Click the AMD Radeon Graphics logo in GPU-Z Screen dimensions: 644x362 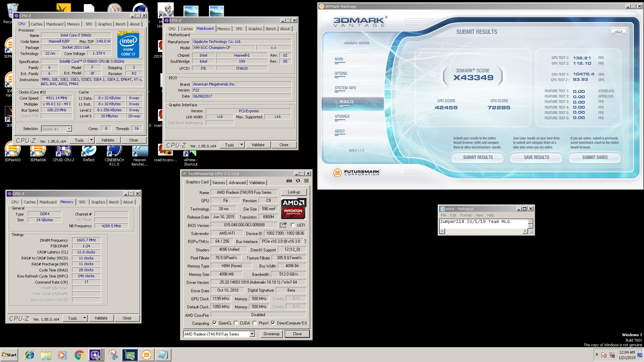click(293, 208)
